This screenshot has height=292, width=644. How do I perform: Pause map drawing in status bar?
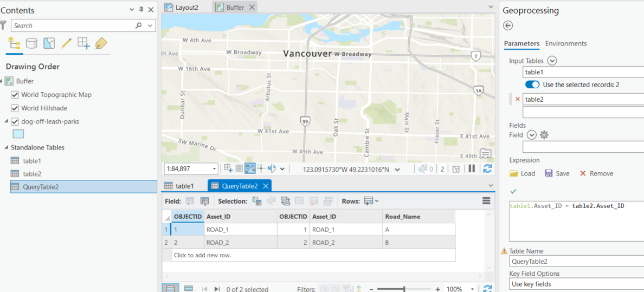472,168
